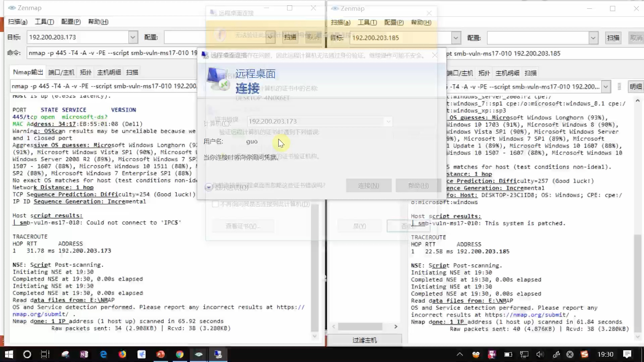Image resolution: width=644 pixels, height=362 pixels.
Task: Open Task View on the taskbar
Action: click(45, 354)
